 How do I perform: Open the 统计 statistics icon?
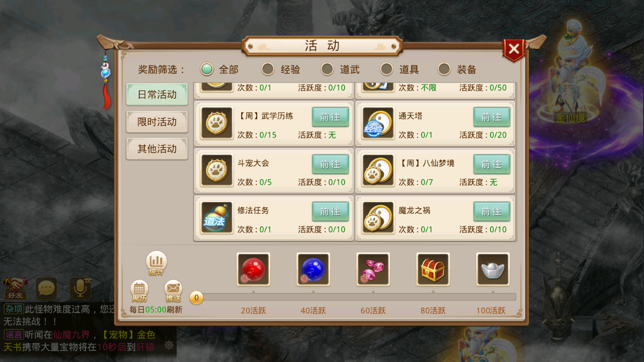[156, 264]
